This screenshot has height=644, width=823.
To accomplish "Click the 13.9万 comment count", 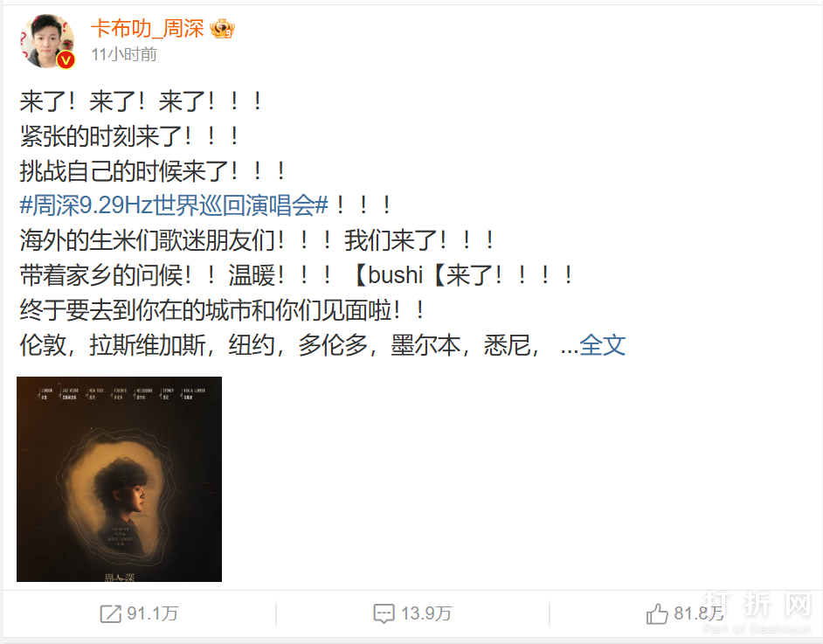I will click(426, 613).
